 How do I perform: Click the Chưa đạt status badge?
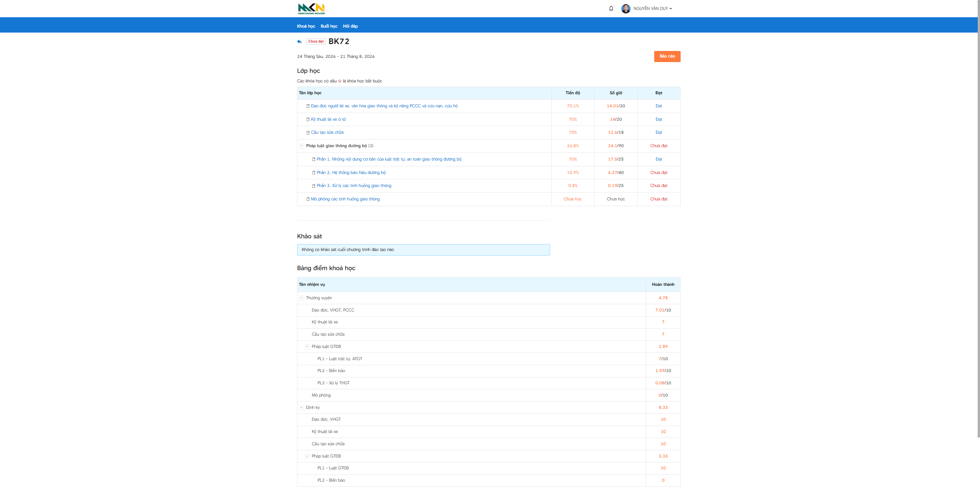coord(316,41)
